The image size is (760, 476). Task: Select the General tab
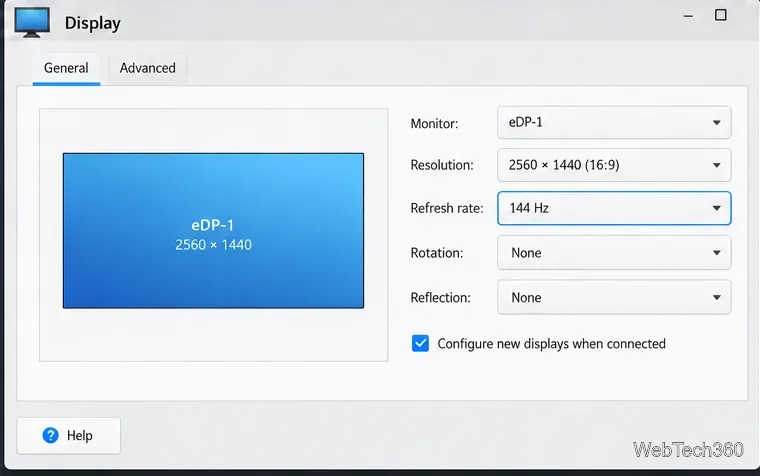pyautogui.click(x=66, y=68)
